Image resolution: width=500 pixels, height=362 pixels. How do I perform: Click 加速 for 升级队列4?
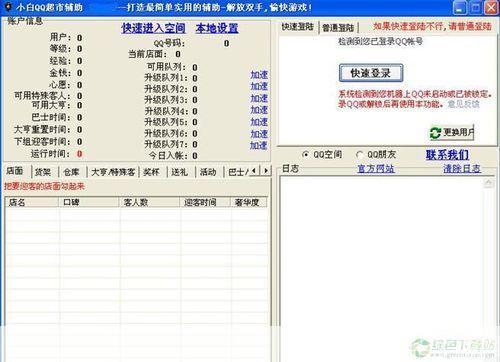(x=259, y=110)
